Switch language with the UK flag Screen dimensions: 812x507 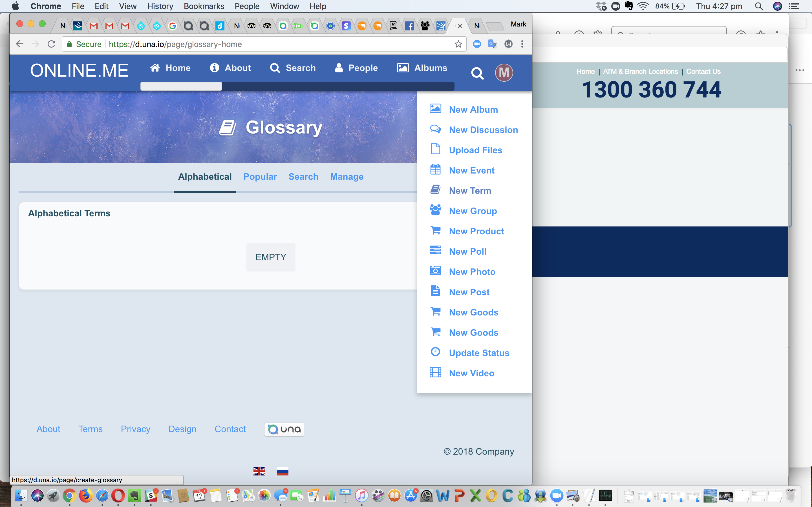point(259,472)
